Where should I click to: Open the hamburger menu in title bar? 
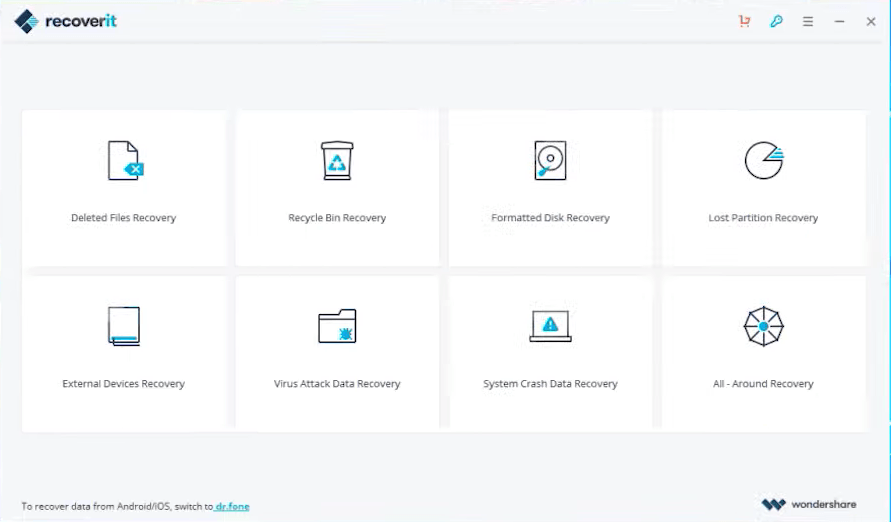point(808,21)
